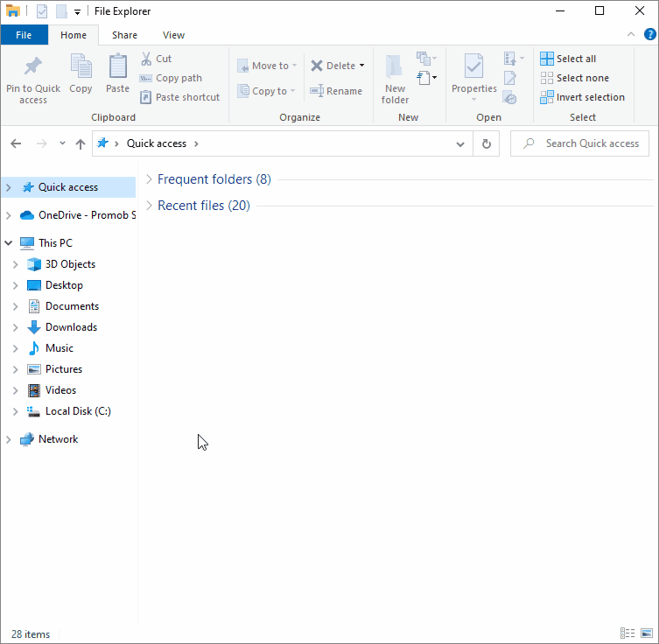Click Invert selection in ribbon

tap(583, 97)
